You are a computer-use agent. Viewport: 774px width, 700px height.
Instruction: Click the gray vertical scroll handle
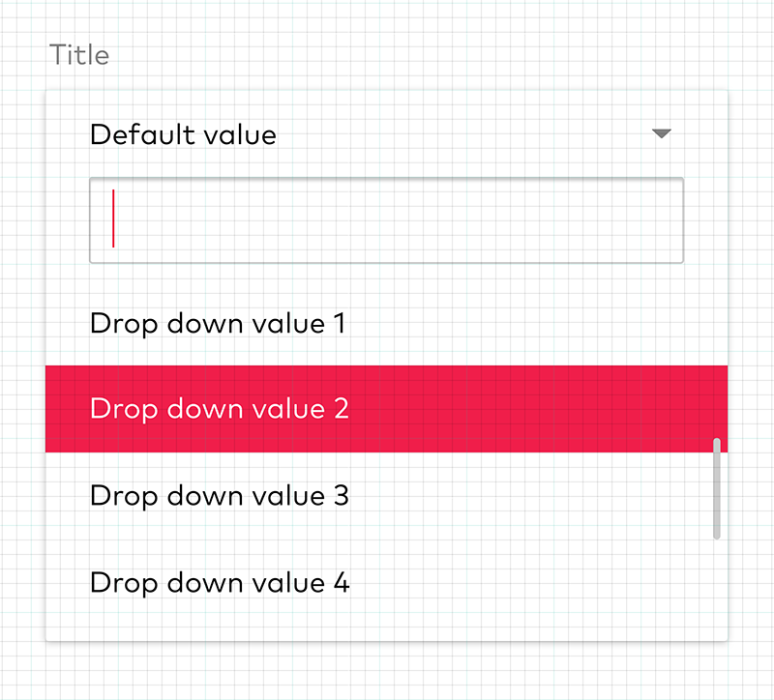click(717, 488)
